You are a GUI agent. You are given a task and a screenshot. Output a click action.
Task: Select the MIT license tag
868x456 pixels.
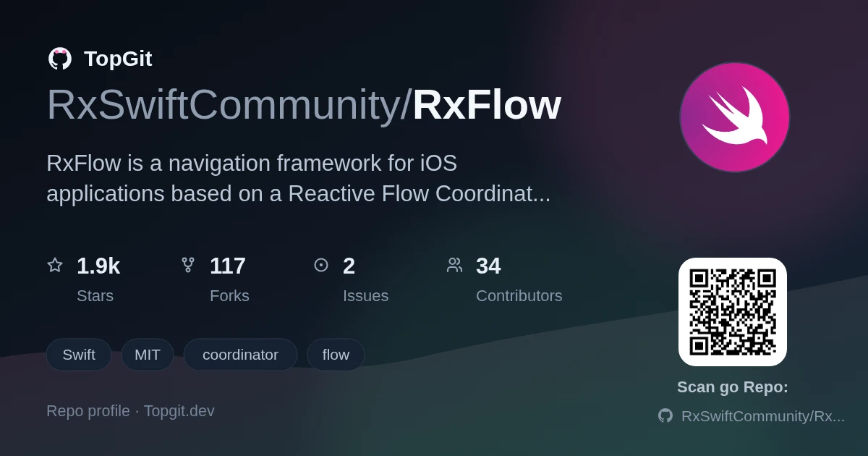(148, 355)
